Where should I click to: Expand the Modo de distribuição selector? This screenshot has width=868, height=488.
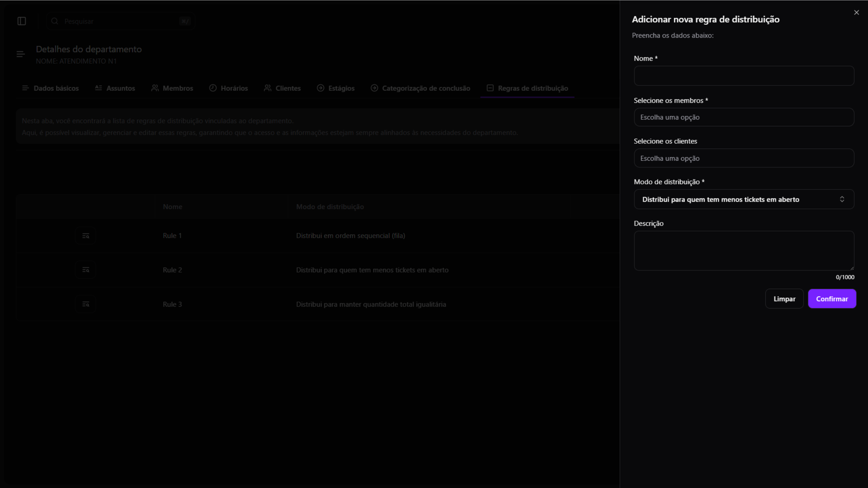click(x=744, y=199)
